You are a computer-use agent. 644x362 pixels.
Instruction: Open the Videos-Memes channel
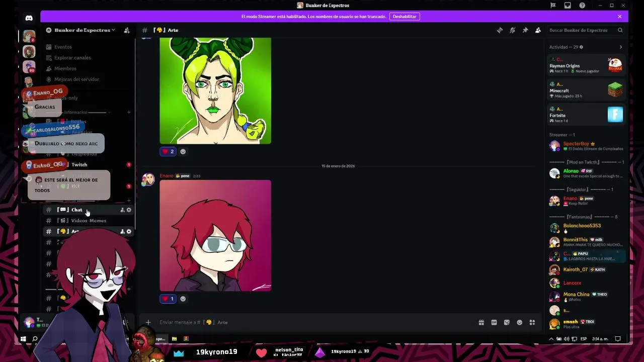tap(89, 221)
